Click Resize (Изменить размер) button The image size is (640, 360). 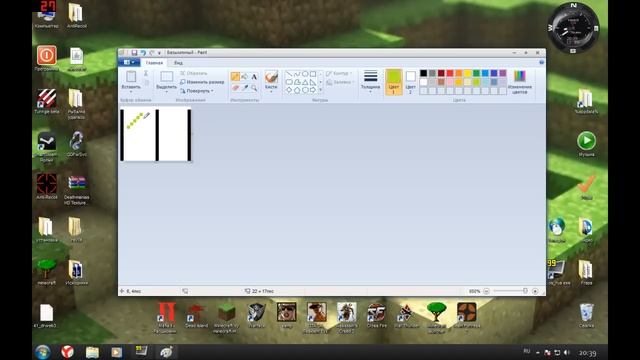point(202,82)
